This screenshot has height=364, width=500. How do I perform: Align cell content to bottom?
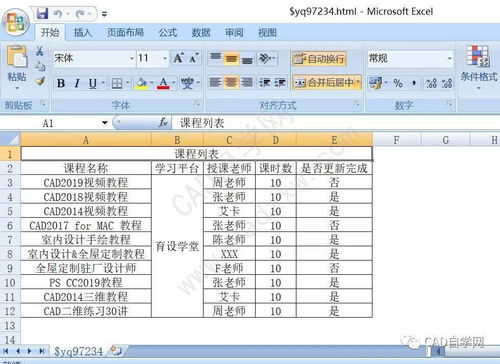pos(247,59)
